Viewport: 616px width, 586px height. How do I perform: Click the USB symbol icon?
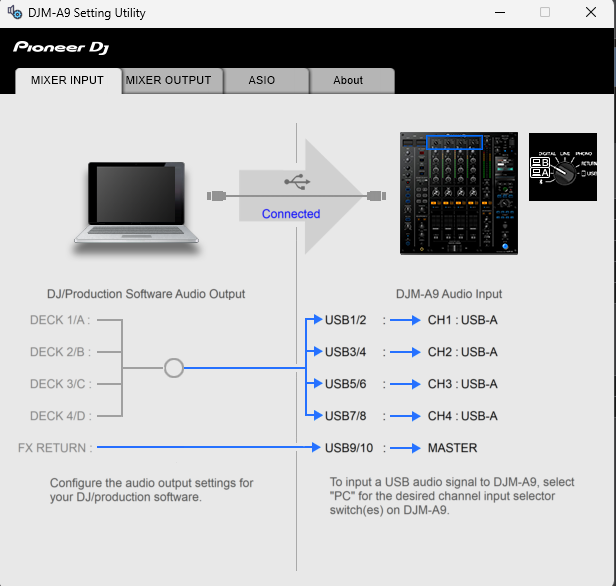point(297,182)
